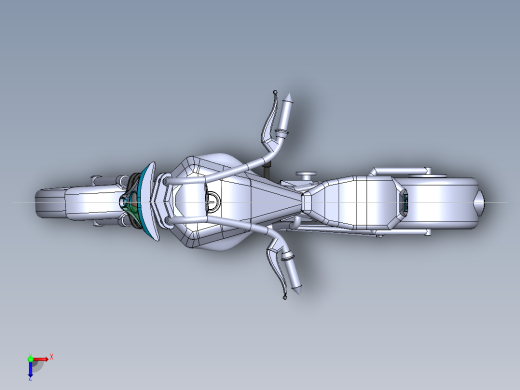Screen dimensions: 520x390
Task: Select the front tire of the motorcycle
Action: pyautogui.click(x=49, y=203)
